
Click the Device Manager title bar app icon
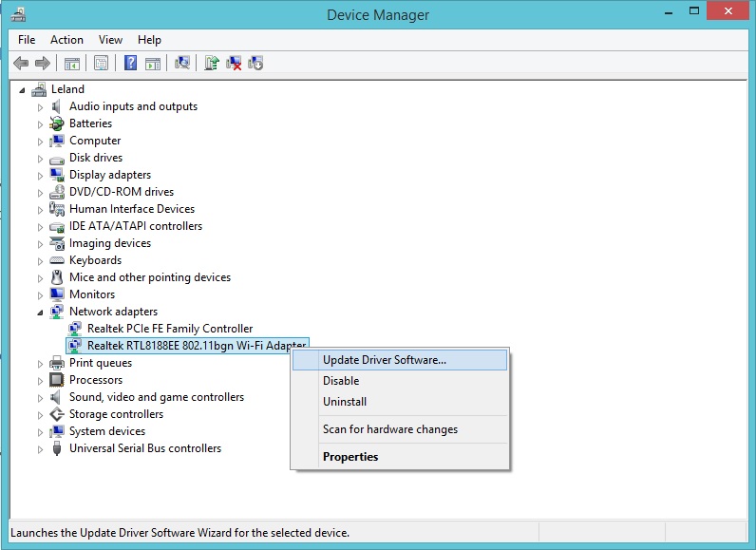point(18,15)
